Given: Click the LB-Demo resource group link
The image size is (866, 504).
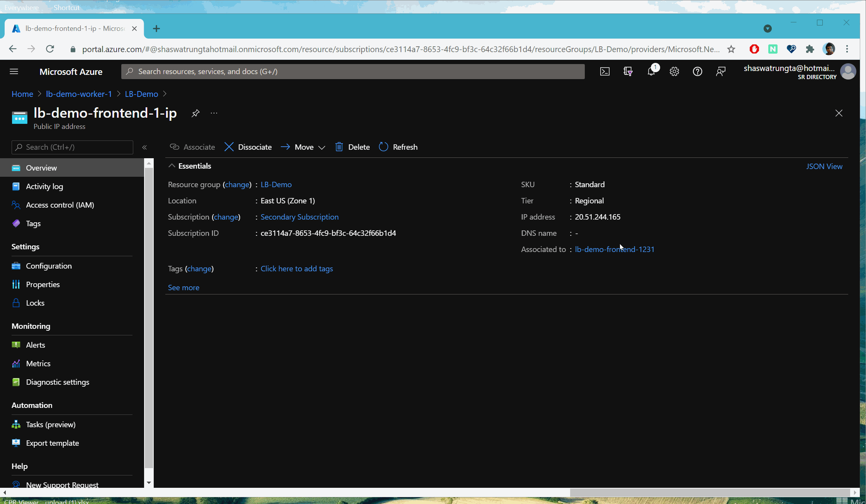Looking at the screenshot, I should point(276,184).
